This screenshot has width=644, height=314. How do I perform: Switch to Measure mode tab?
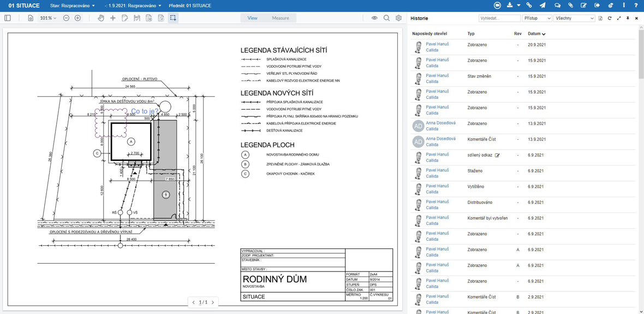pyautogui.click(x=280, y=18)
